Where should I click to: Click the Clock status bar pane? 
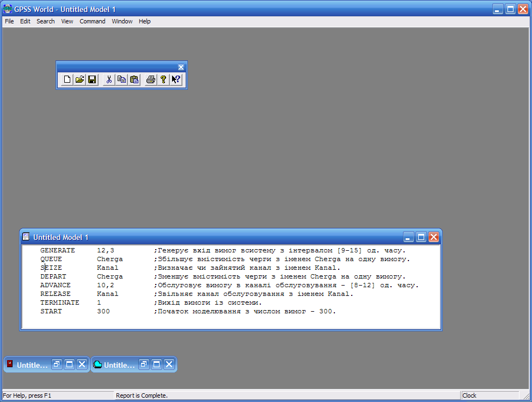(x=490, y=395)
